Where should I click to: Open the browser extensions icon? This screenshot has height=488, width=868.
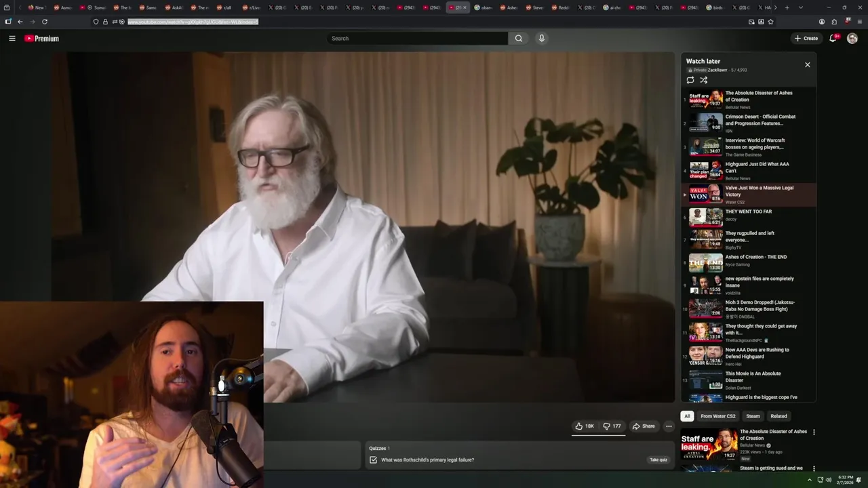[834, 22]
